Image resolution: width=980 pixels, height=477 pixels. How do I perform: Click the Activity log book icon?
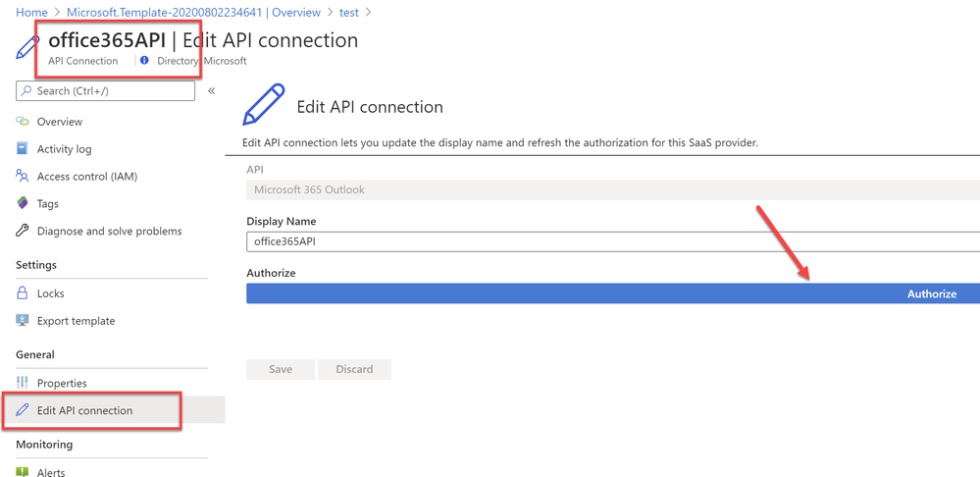pos(23,149)
